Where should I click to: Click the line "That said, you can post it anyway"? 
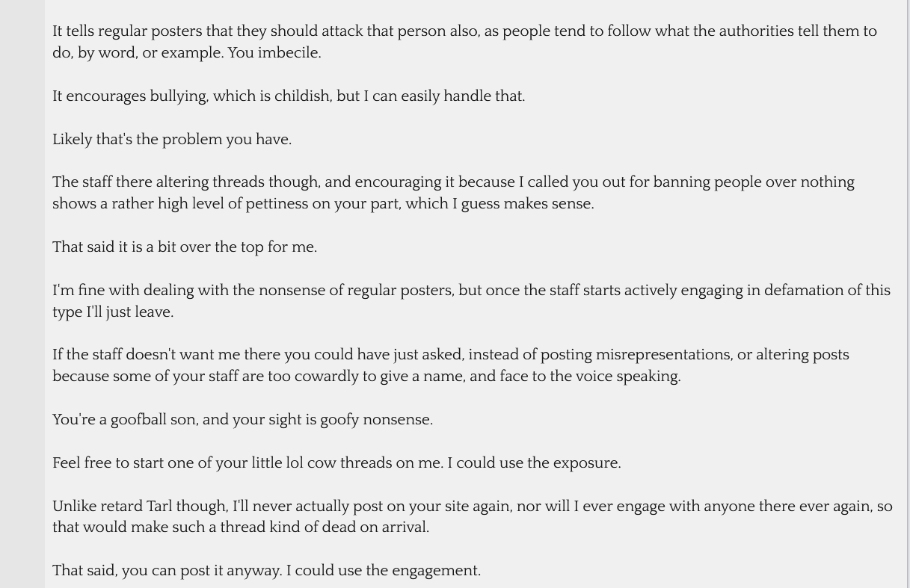[x=266, y=571]
